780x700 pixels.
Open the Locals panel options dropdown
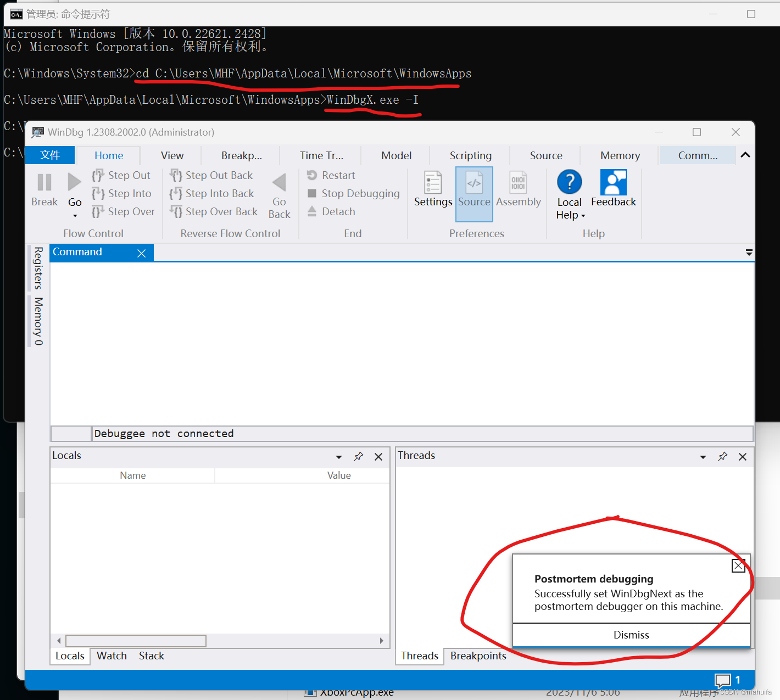point(339,457)
